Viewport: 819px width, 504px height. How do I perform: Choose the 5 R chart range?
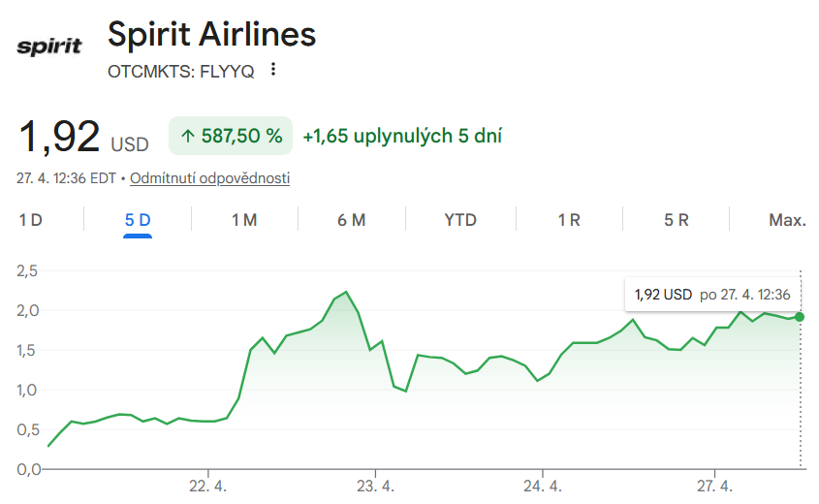(x=676, y=220)
